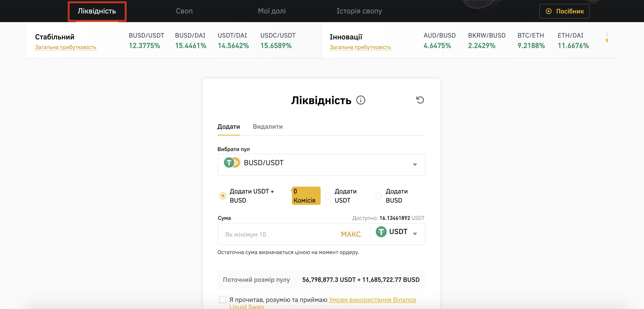644x309 pixels.
Task: Click the BUSD/USDT pool token pair icon
Action: [x=232, y=163]
